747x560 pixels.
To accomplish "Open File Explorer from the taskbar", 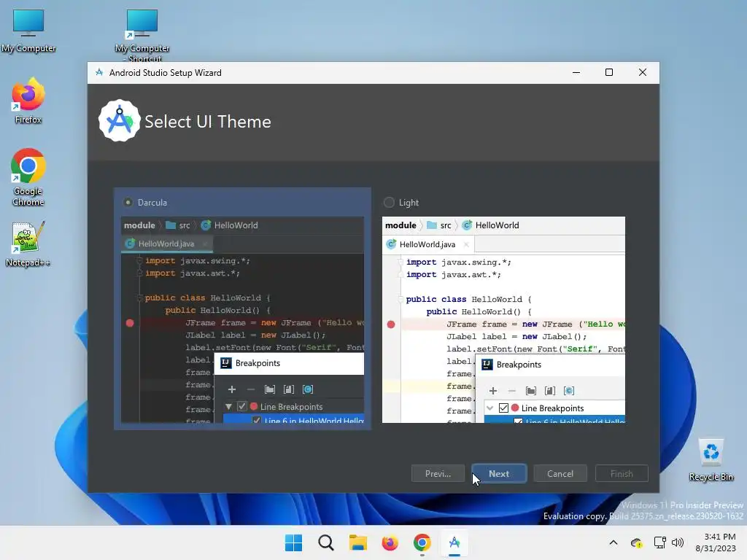I will coord(357,542).
